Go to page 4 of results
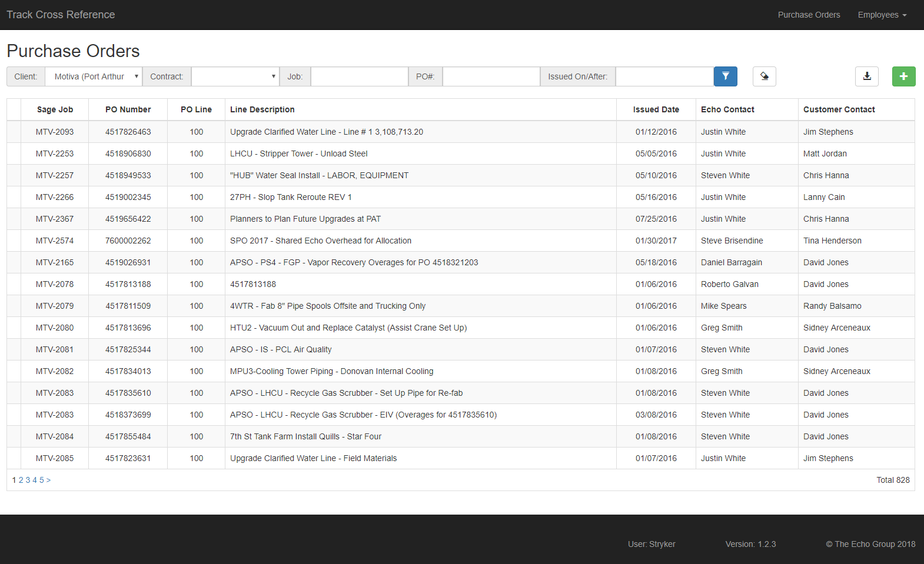Image resolution: width=924 pixels, height=564 pixels. click(35, 480)
